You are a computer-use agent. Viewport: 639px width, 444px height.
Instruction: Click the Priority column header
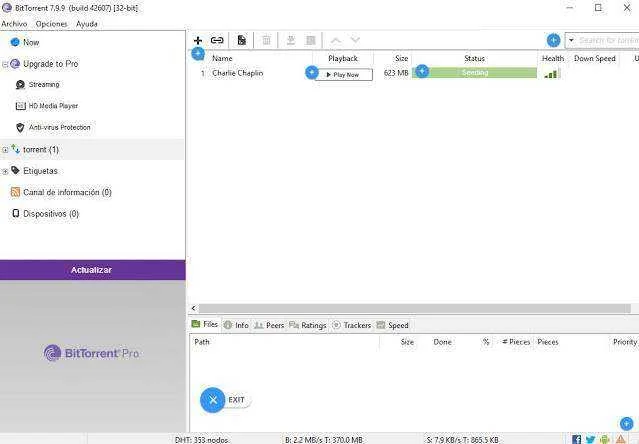(x=625, y=342)
